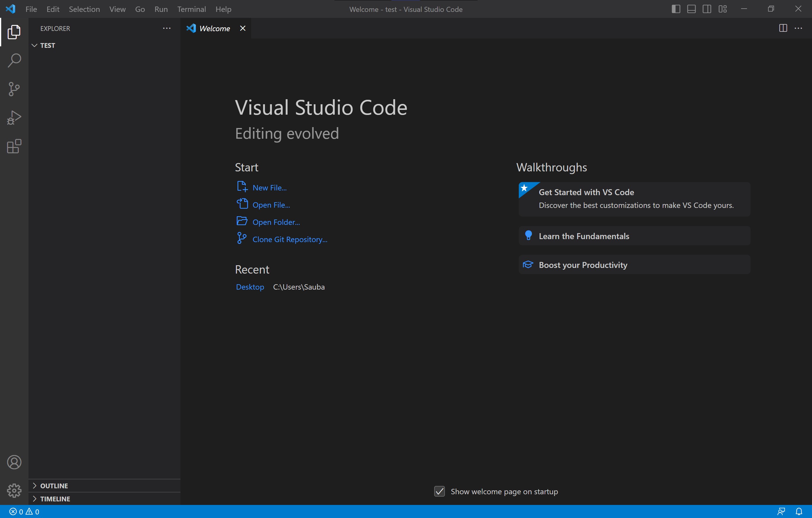Select the Welcome tab
Viewport: 812px width, 518px height.
click(214, 28)
